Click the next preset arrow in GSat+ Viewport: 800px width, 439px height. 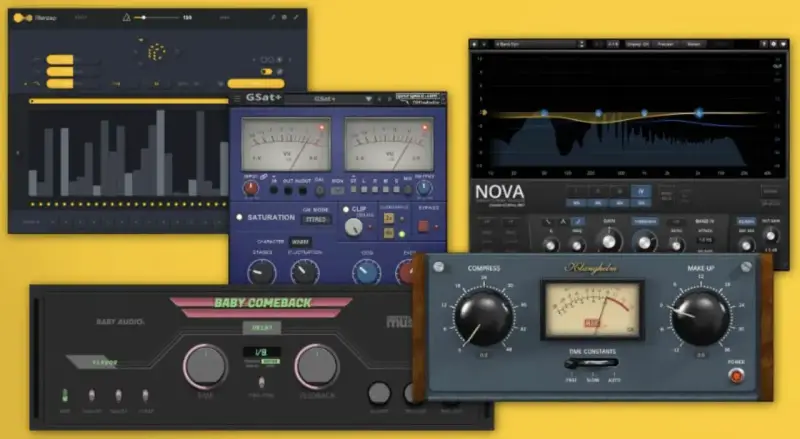click(389, 99)
